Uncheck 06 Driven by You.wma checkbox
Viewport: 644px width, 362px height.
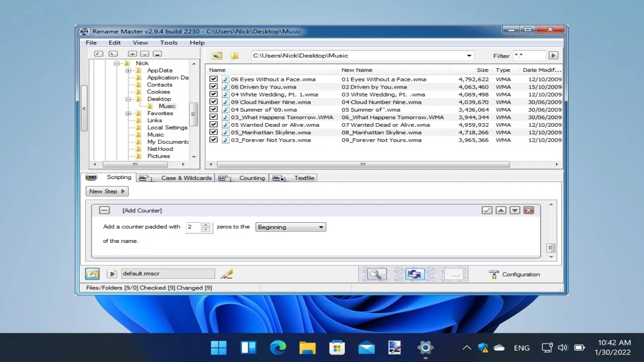tap(214, 86)
